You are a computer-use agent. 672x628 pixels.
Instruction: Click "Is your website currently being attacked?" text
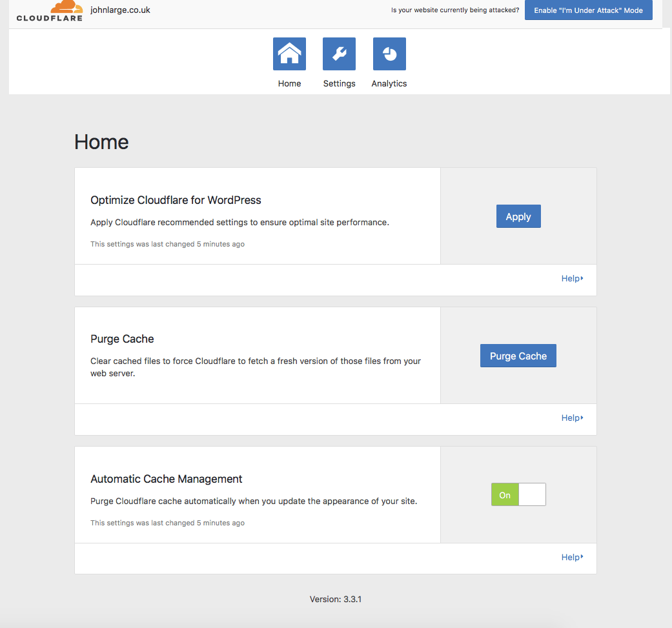(455, 10)
